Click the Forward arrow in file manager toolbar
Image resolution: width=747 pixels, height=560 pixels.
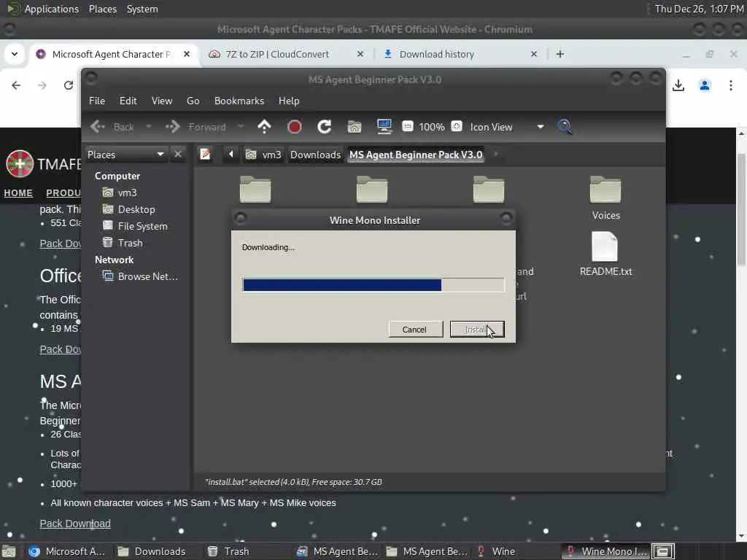(173, 127)
